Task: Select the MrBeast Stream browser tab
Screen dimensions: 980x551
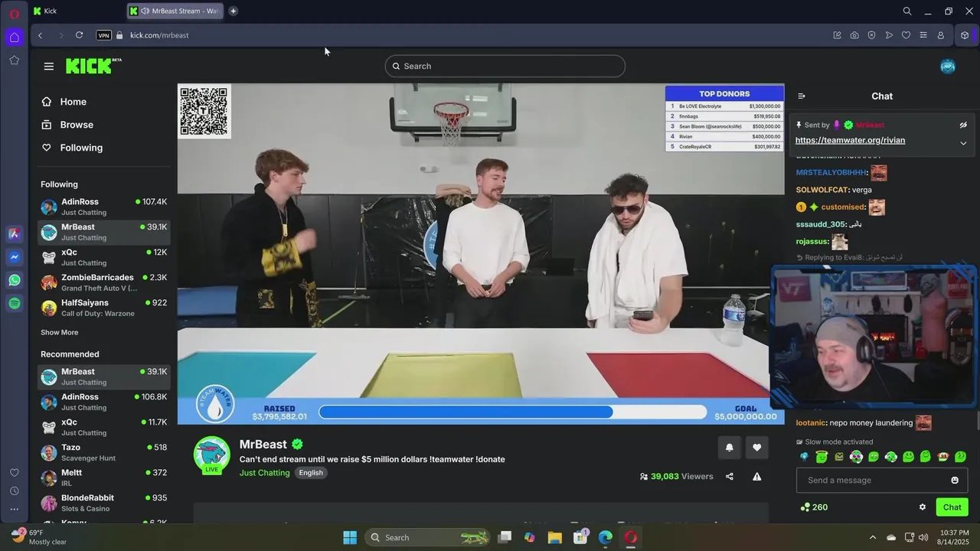Action: pyautogui.click(x=175, y=11)
